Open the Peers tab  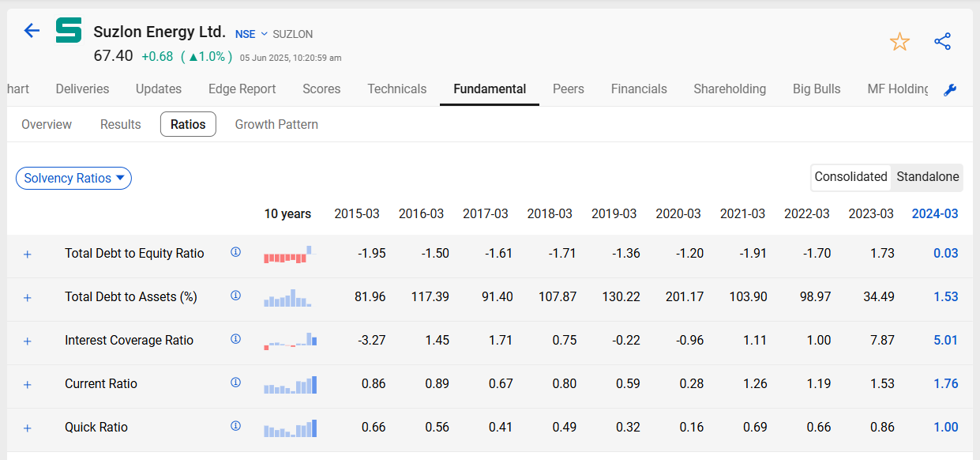tap(569, 89)
